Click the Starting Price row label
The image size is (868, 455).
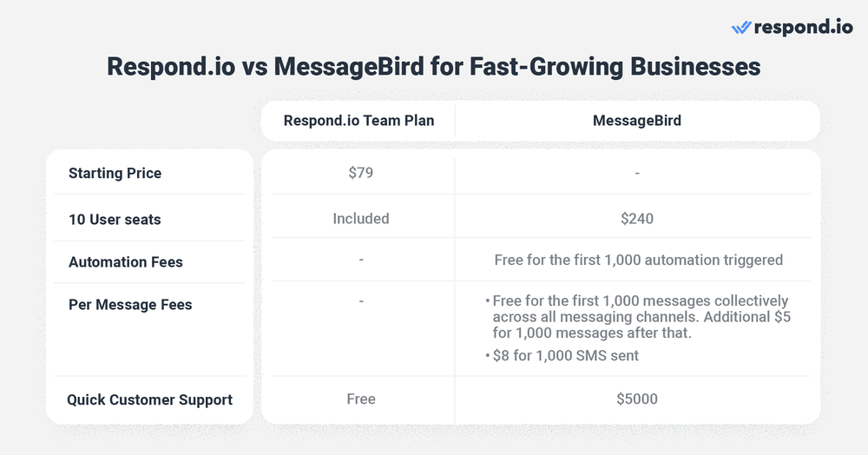tap(115, 173)
